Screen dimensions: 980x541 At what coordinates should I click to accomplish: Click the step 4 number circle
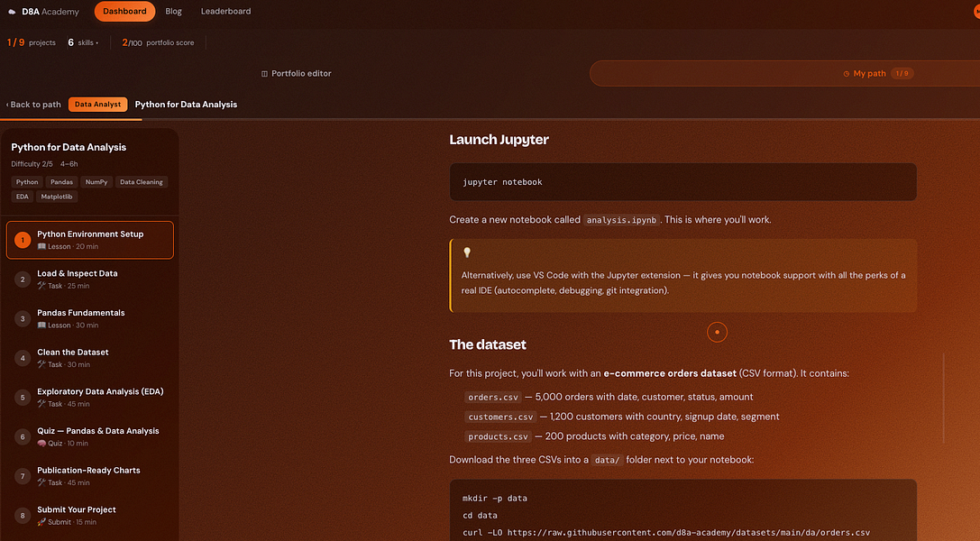23,358
